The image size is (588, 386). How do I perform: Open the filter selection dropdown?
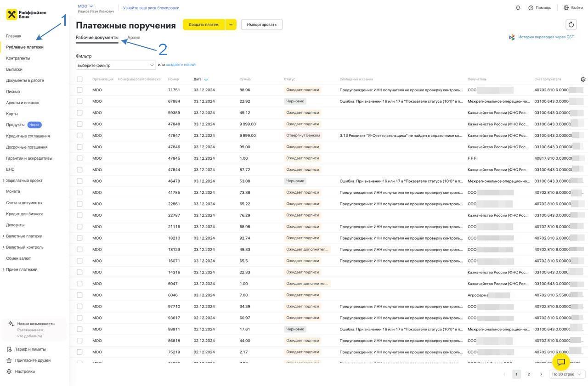pos(116,65)
